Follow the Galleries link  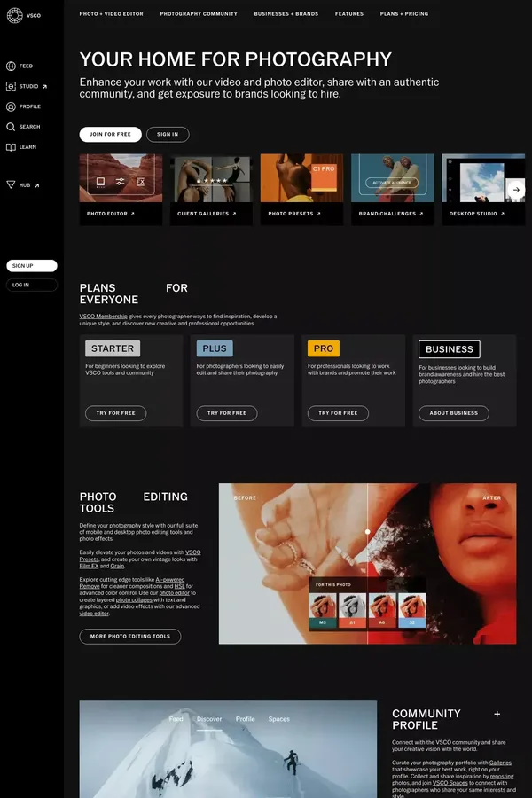[500, 763]
